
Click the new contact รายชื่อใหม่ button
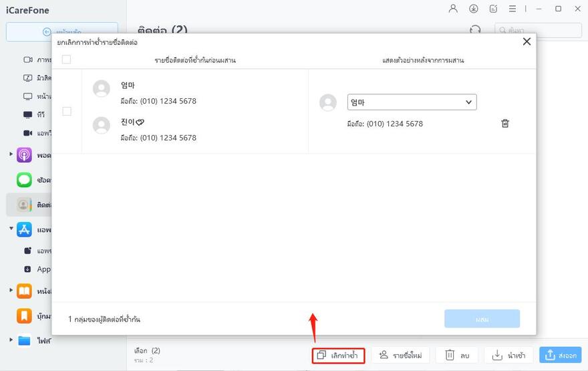400,355
